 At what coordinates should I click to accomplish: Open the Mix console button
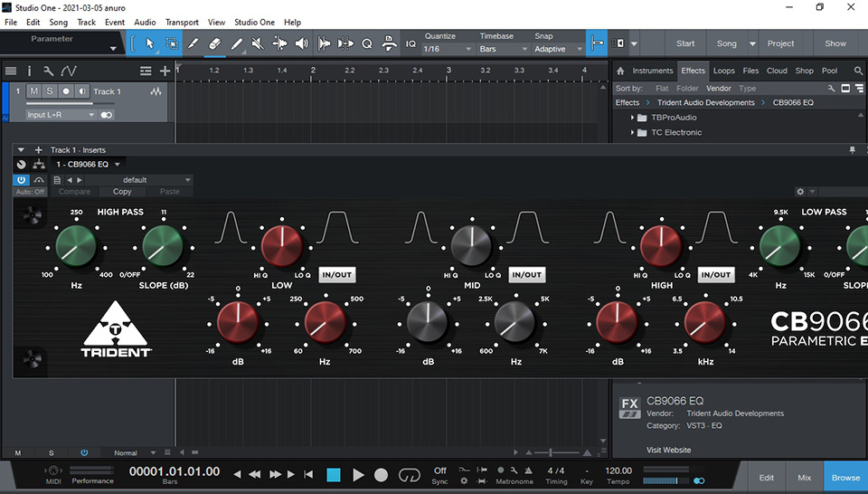pos(805,478)
